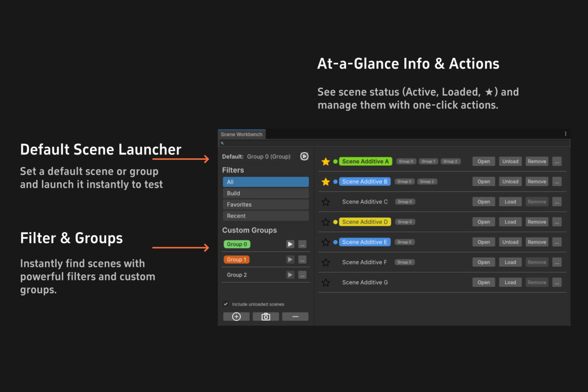Click Load for Scene Additive F
588x392 pixels.
pos(510,262)
